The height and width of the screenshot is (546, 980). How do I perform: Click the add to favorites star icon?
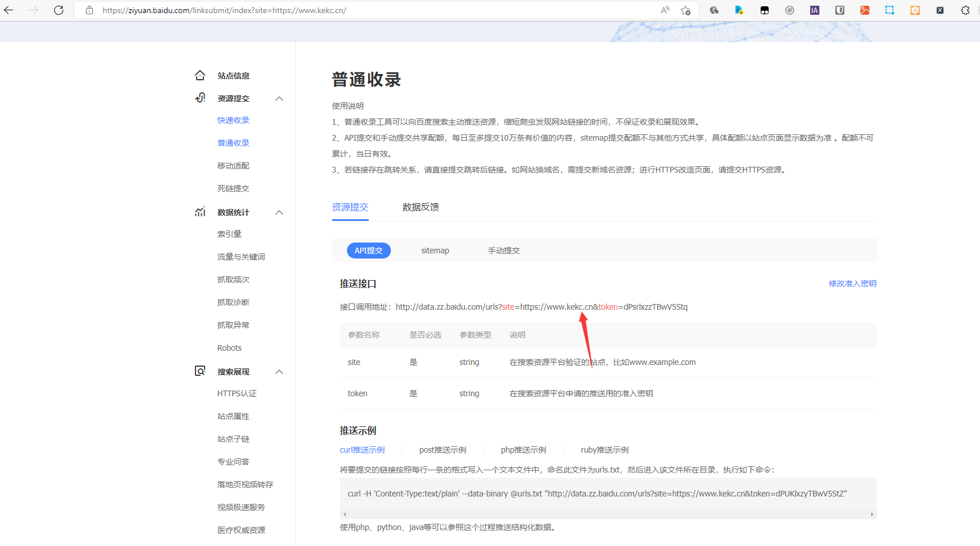(685, 10)
